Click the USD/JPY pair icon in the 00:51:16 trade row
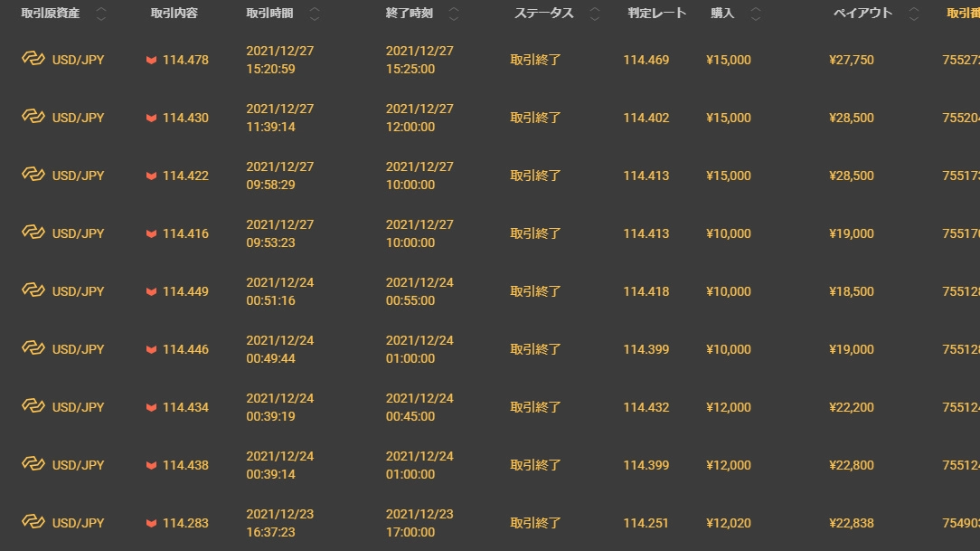This screenshot has width=980, height=551. pyautogui.click(x=33, y=290)
